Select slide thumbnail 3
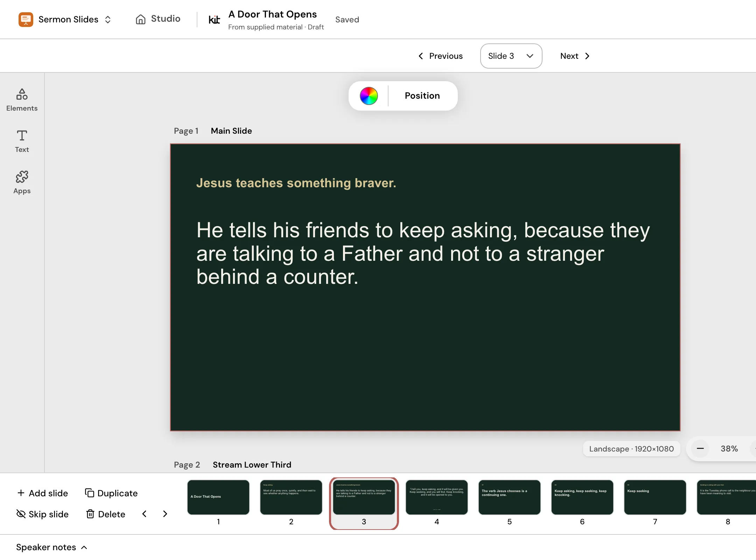The width and height of the screenshot is (756, 560). tap(364, 497)
